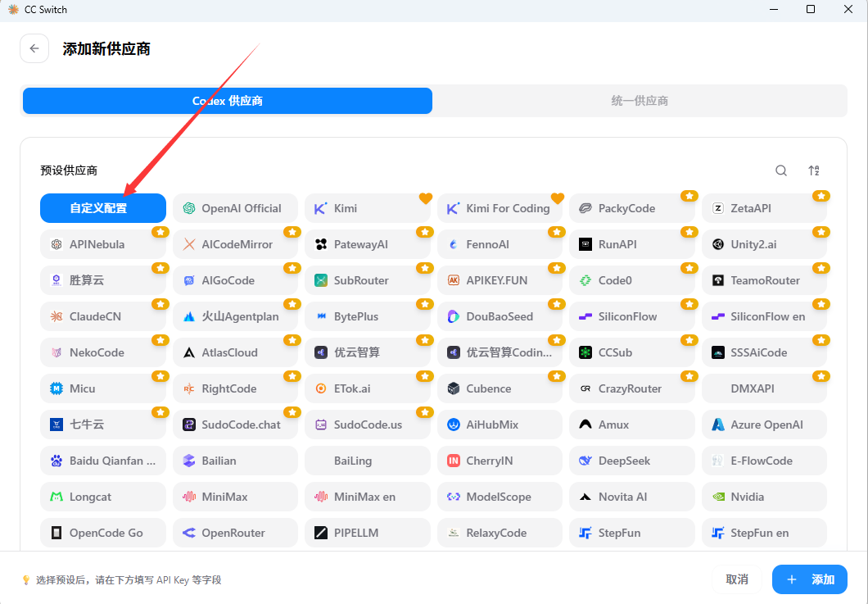Choose the Micu preset
Image resolution: width=868 pixels, height=604 pixels.
[x=103, y=388]
